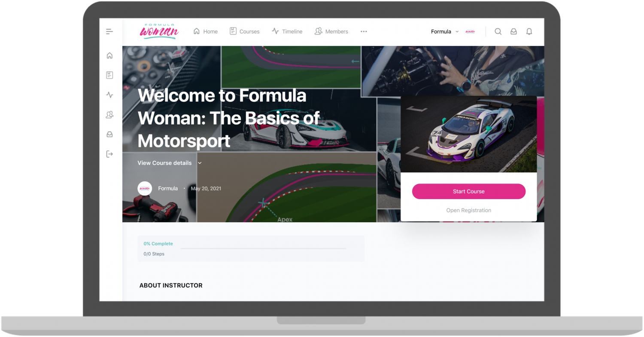This screenshot has width=644, height=337.
Task: Click the 0% Complete label
Action: point(158,244)
